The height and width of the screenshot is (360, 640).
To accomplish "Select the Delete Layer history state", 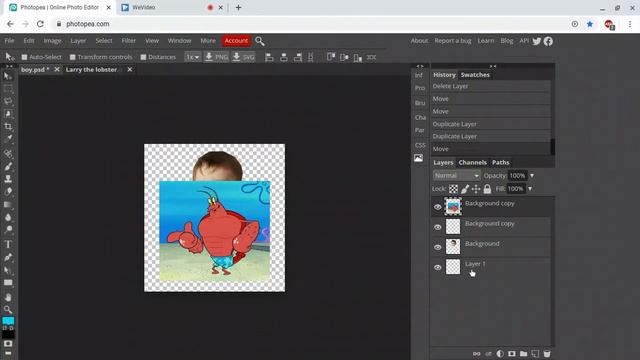I will click(x=490, y=86).
